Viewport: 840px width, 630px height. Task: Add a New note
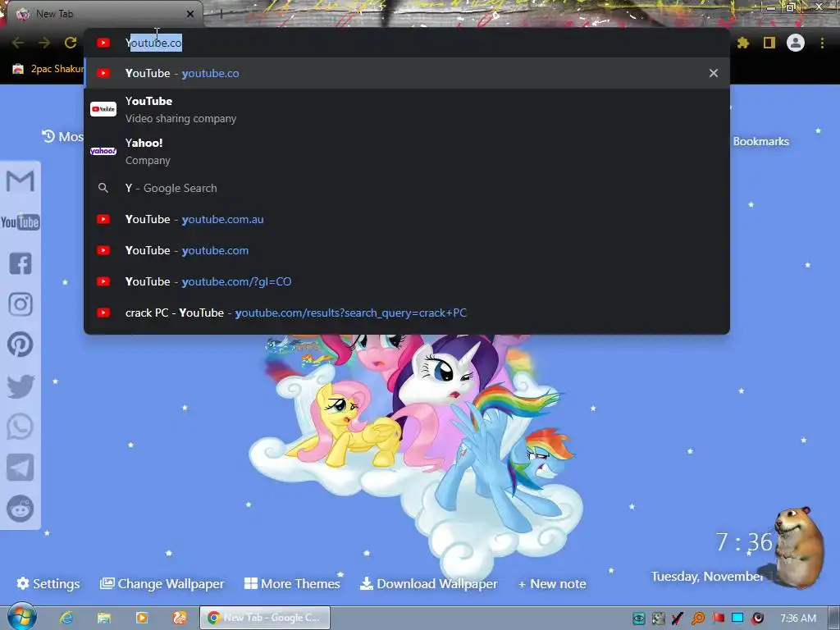[552, 583]
